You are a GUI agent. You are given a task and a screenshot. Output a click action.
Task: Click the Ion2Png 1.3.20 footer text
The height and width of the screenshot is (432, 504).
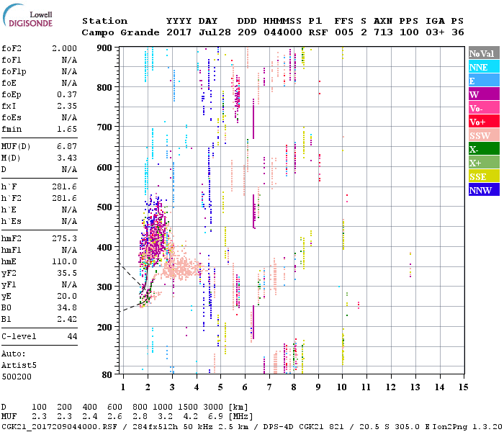point(467,427)
